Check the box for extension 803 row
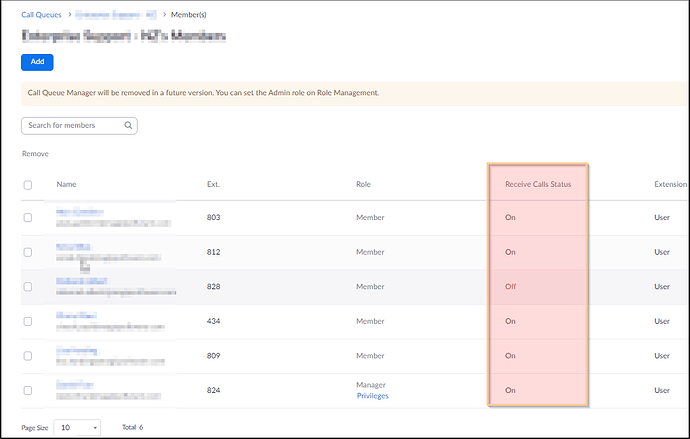The height and width of the screenshot is (439, 690). (28, 217)
